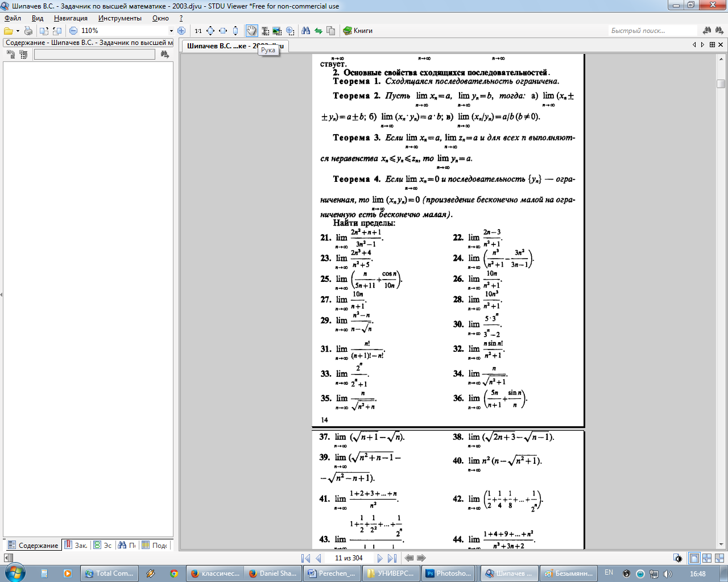
Task: Click the fit page icon
Action: coord(210,31)
